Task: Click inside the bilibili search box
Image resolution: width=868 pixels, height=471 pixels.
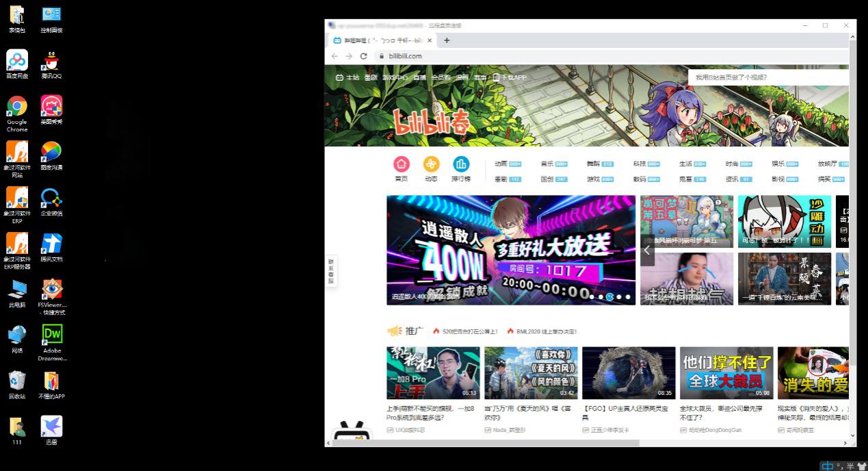Action: pyautogui.click(x=766, y=77)
